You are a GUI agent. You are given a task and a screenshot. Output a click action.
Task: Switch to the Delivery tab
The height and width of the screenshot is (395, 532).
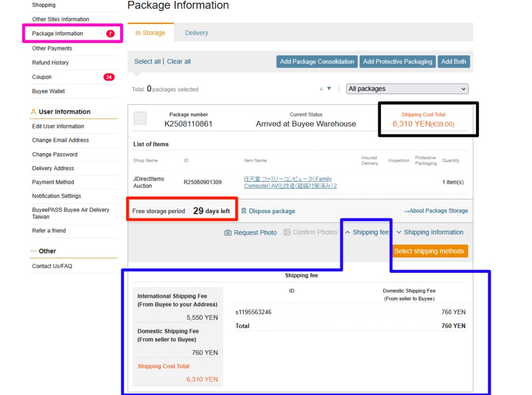196,33
